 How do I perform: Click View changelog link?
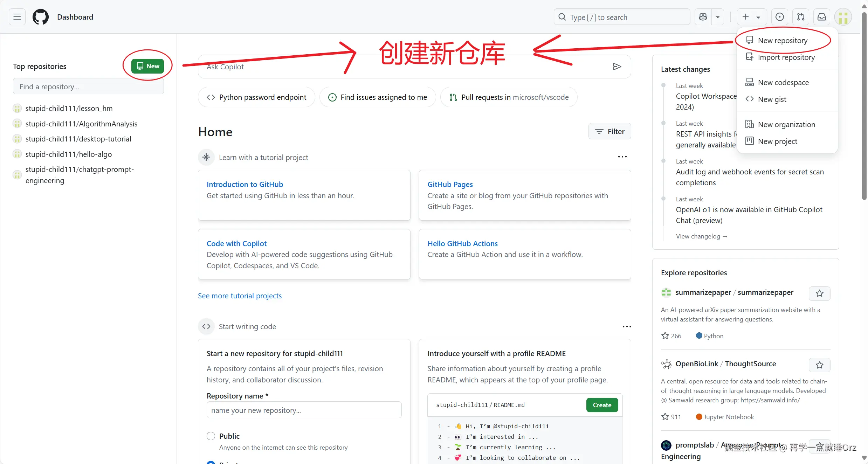pos(702,236)
